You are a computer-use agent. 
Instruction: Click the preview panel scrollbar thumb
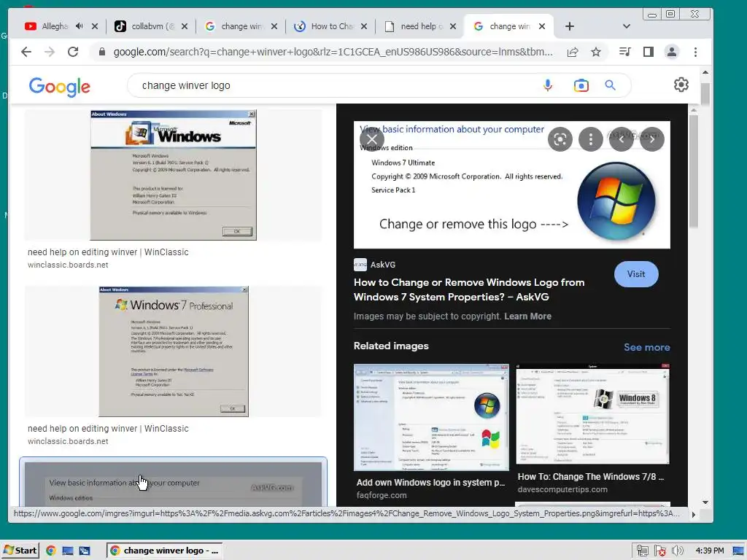click(694, 171)
